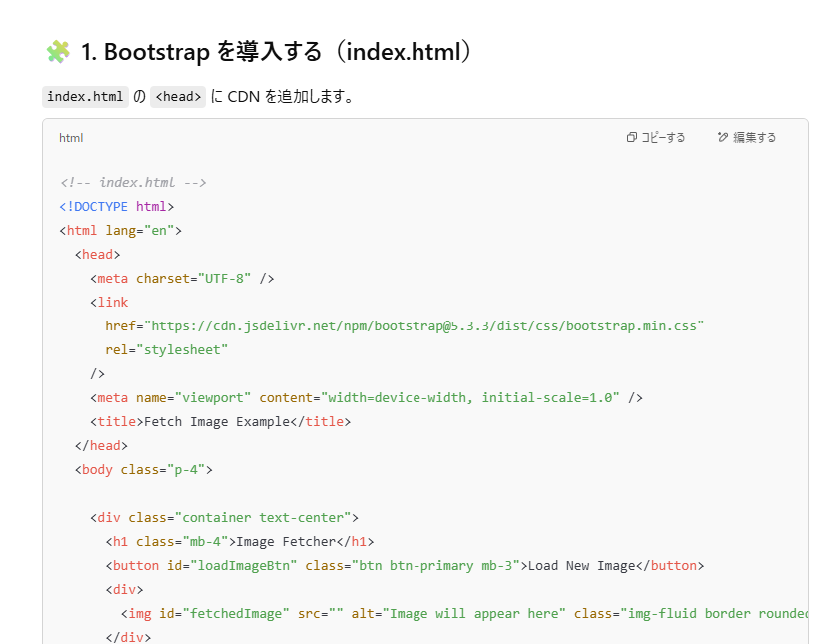The width and height of the screenshot is (835, 644).
Task: Click the <!DOCTYPE html> line
Action: click(x=117, y=207)
